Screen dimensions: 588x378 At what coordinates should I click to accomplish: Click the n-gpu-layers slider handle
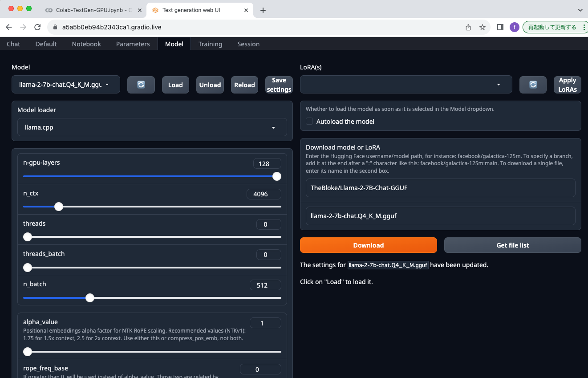277,176
